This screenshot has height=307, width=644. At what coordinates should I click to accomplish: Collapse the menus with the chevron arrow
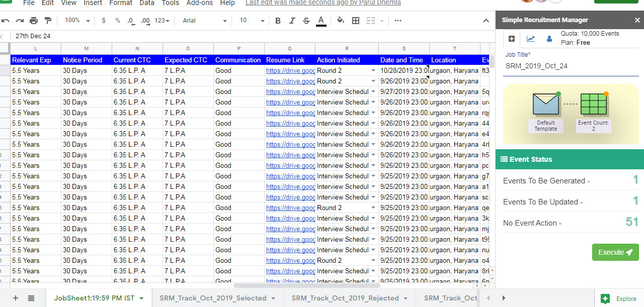click(x=486, y=21)
